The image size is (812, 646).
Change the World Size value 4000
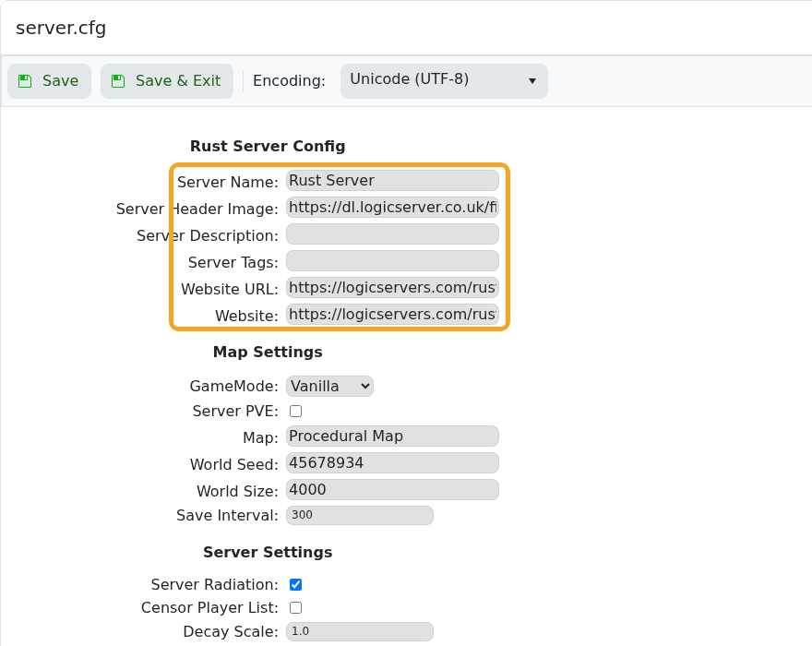point(392,489)
